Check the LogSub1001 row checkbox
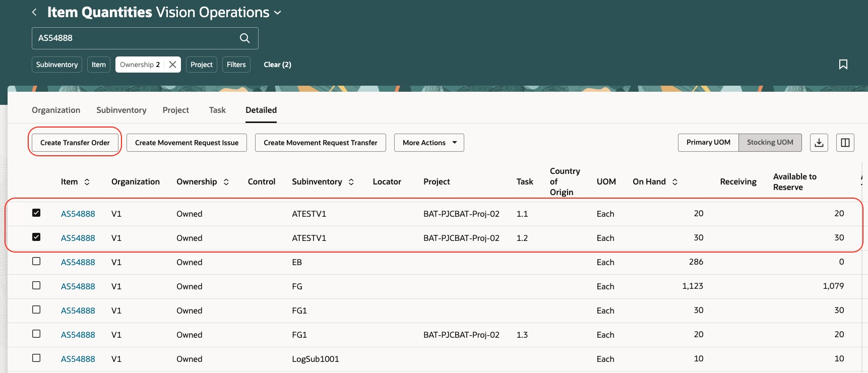Screen dimensions: 868x373 (x=36, y=358)
